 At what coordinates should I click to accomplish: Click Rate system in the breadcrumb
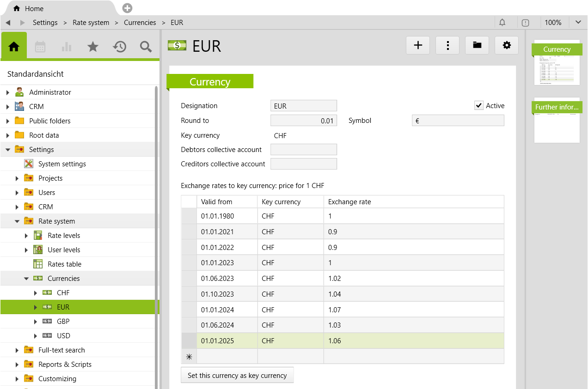pyautogui.click(x=91, y=22)
